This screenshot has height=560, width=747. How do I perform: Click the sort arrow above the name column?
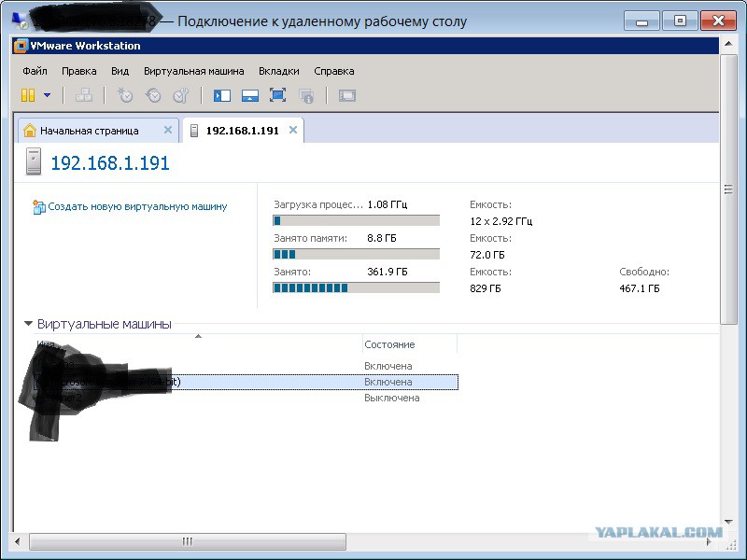198,337
